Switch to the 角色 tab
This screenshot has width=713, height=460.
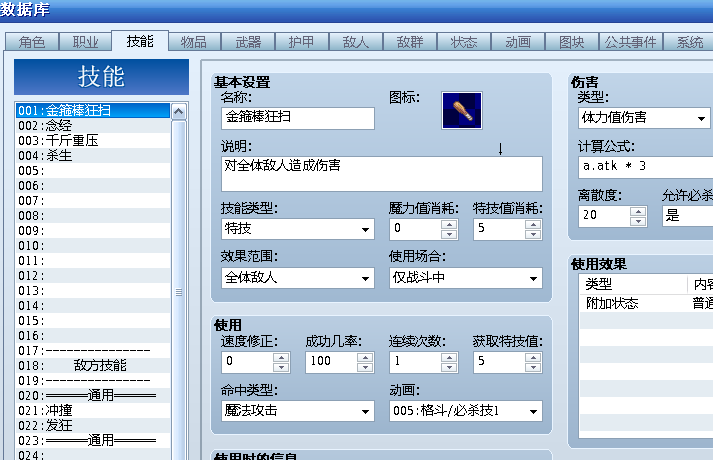[32, 42]
